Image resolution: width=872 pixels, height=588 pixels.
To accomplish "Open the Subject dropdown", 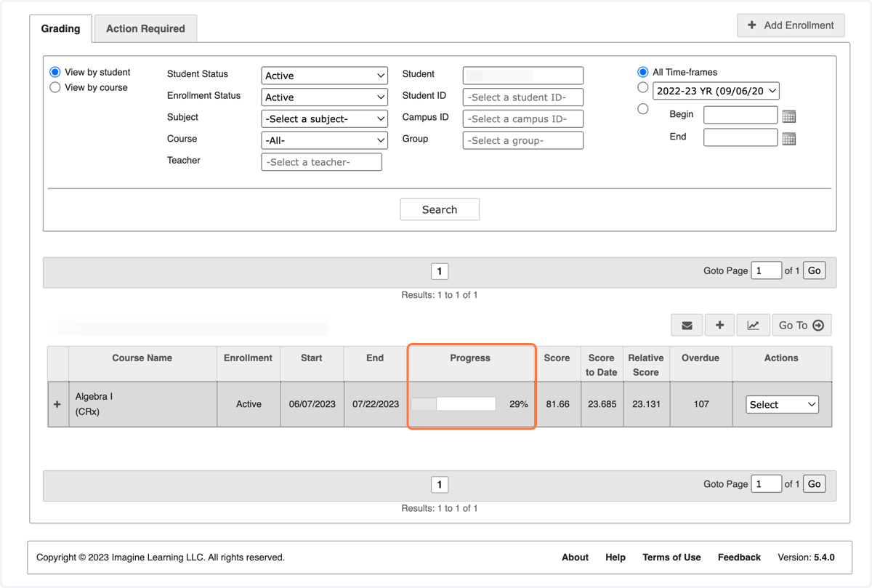I will pos(325,118).
